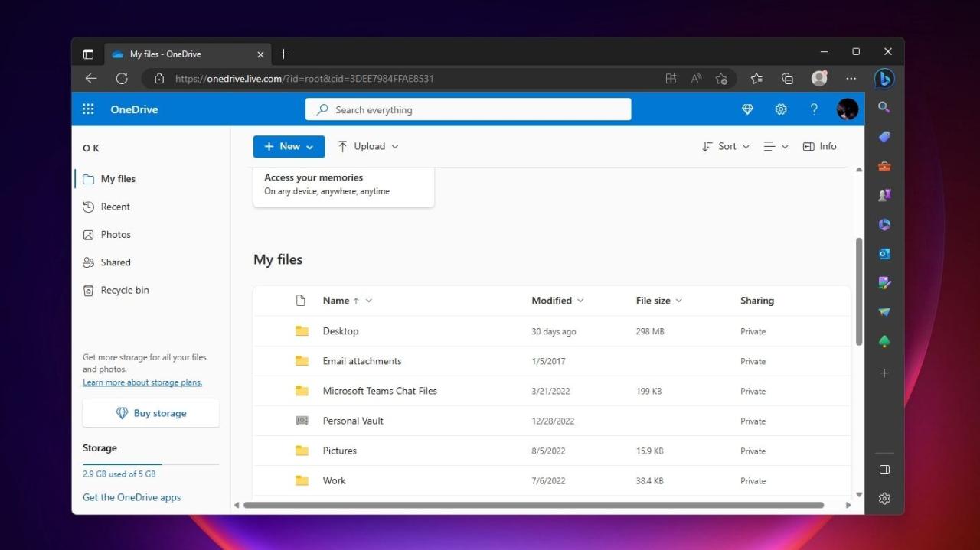980x550 pixels.
Task: Open the Microsoft apps launcher grid
Action: 88,109
